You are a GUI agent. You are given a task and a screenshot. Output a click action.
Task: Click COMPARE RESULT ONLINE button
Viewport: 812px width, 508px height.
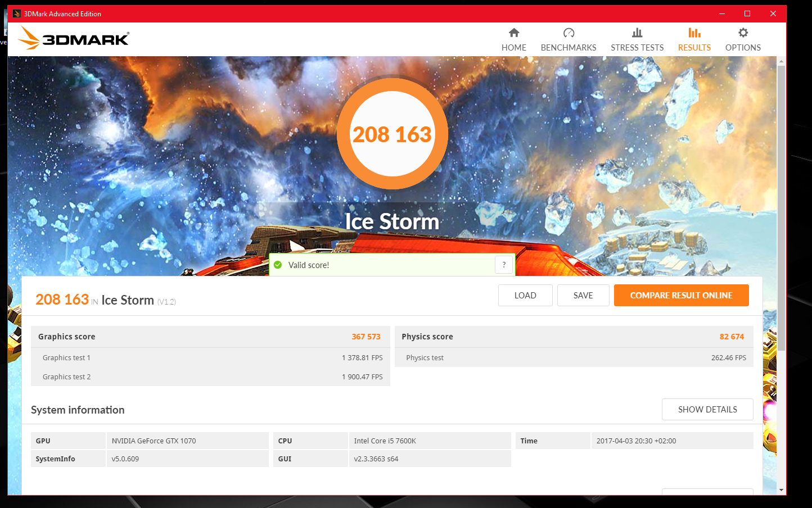[x=682, y=295]
